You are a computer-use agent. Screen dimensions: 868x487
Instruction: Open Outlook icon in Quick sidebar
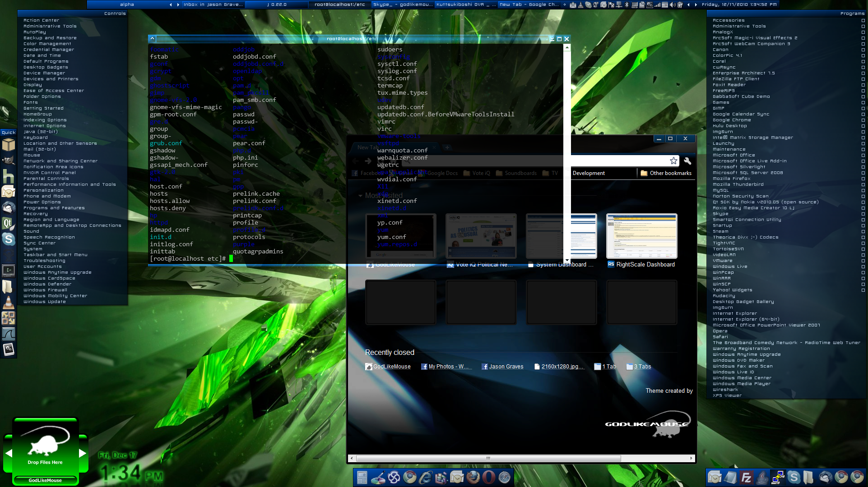pos(8,192)
